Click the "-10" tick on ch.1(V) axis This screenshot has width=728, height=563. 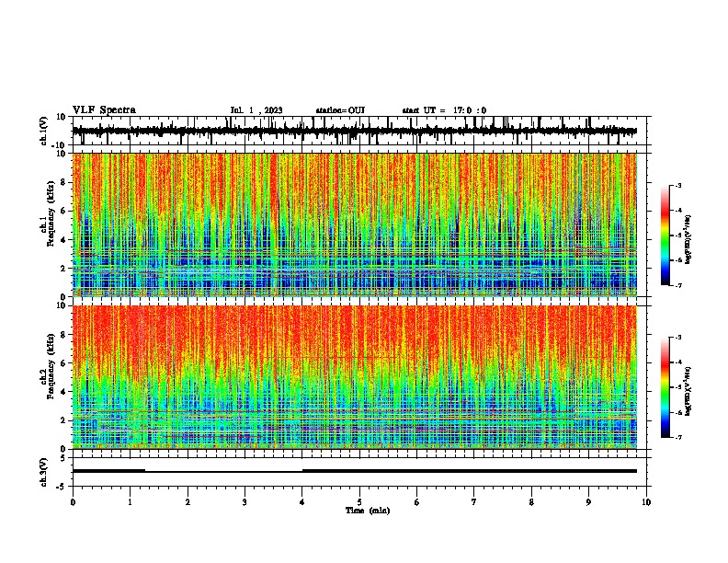click(x=60, y=145)
